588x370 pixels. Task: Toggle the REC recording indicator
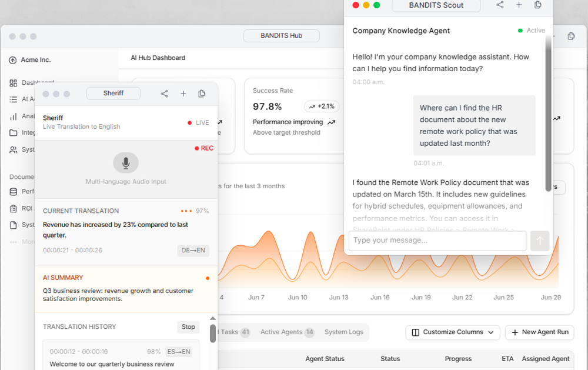coord(204,148)
